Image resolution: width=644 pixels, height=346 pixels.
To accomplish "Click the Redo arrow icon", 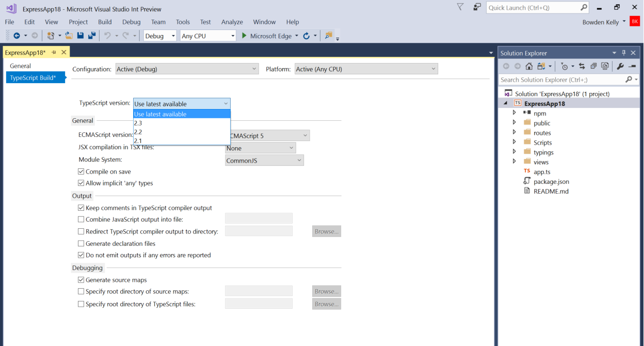I will 125,36.
